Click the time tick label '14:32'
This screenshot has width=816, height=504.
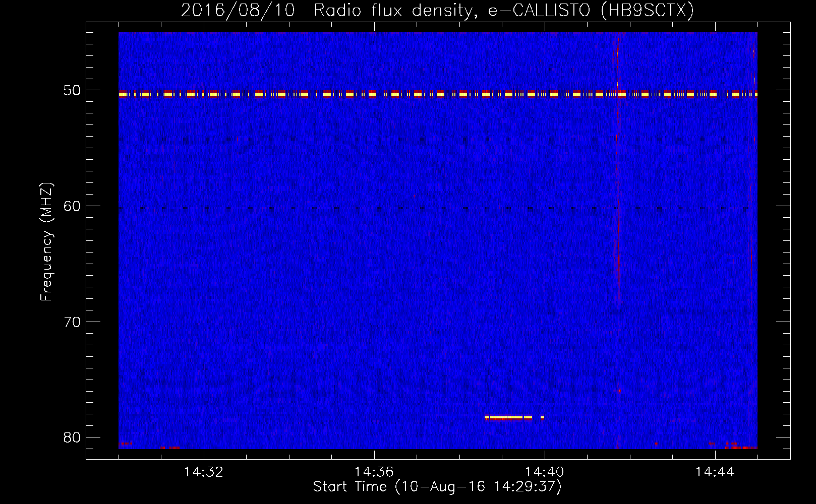tap(204, 472)
